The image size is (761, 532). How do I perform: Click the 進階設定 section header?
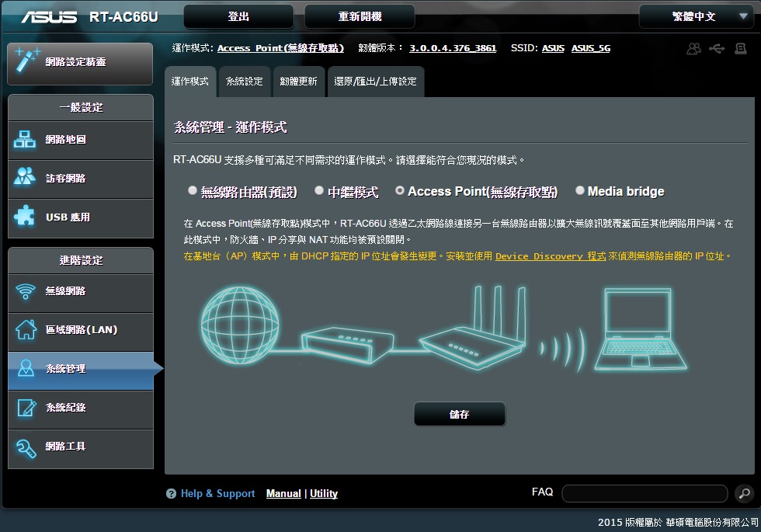(81, 261)
